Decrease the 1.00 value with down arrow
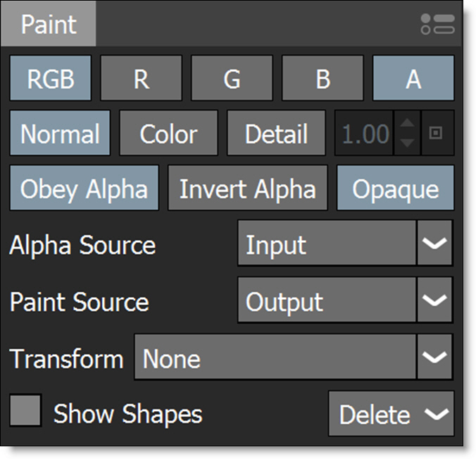This screenshot has width=476, height=459. point(406,142)
